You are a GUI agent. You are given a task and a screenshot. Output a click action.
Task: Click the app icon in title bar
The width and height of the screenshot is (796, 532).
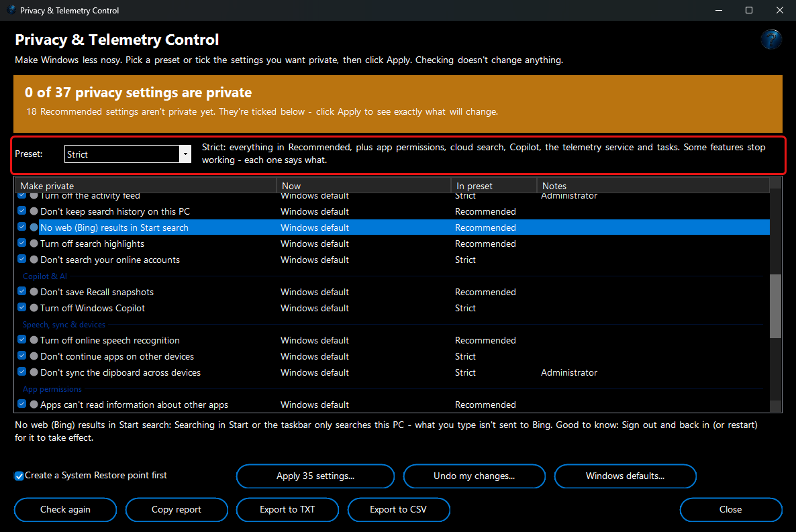click(11, 9)
